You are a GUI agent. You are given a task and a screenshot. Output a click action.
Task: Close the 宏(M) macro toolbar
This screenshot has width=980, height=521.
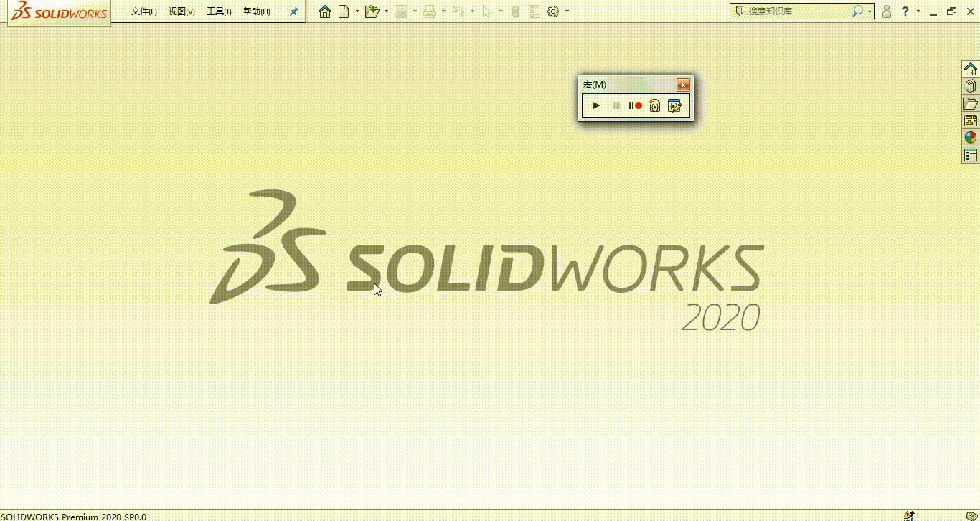[x=683, y=85]
